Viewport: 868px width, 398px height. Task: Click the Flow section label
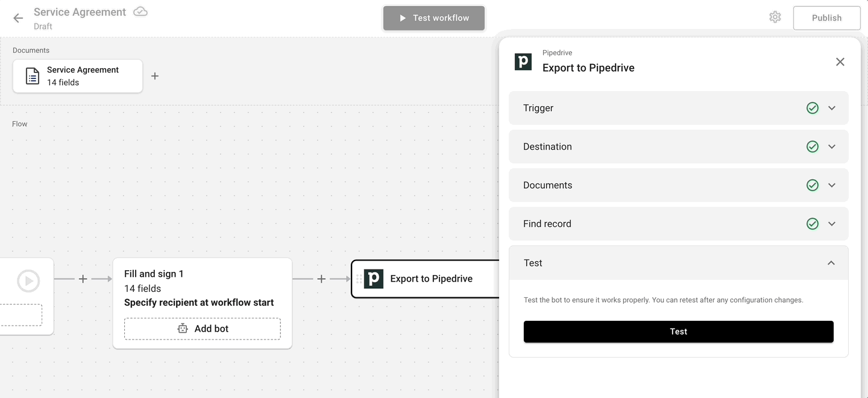click(20, 124)
